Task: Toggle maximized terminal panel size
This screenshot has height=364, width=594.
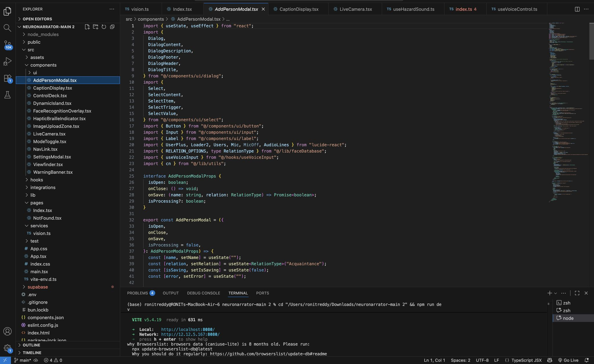Action: click(577, 293)
